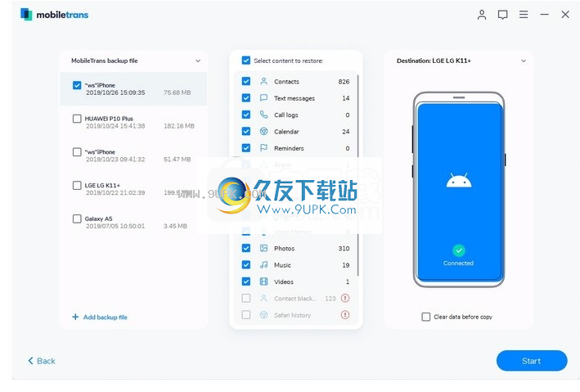Click the Back chevron arrow
The width and height of the screenshot is (580, 392).
tap(30, 361)
